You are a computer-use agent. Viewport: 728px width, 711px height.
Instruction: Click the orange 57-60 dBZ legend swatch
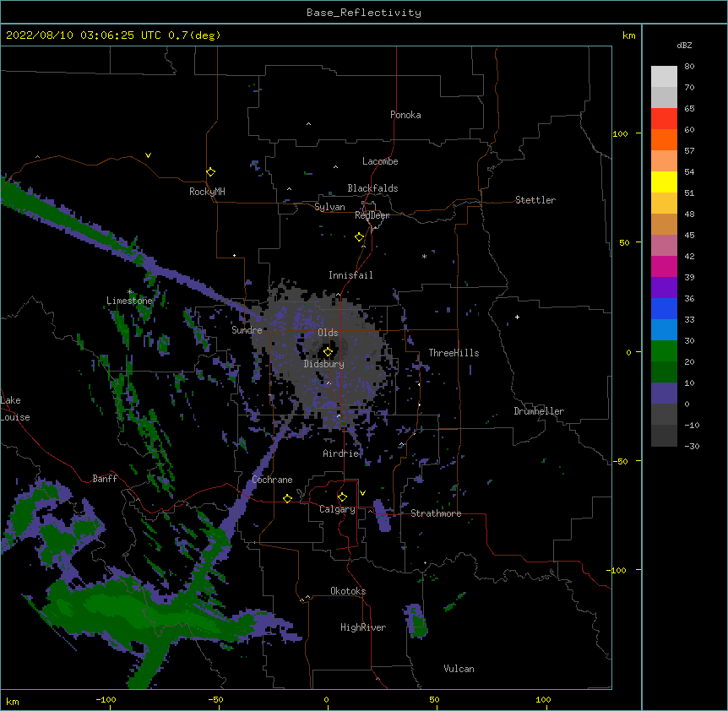pyautogui.click(x=664, y=140)
